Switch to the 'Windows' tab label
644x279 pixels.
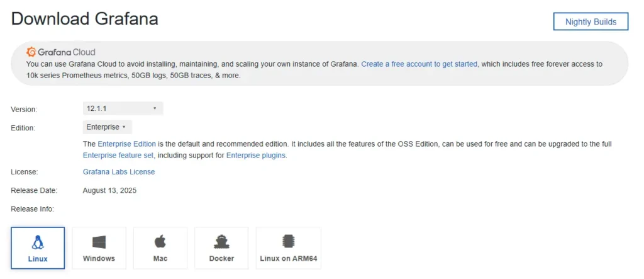99,259
